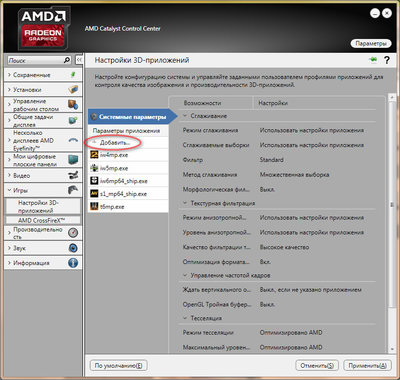This screenshot has width=400, height=380.
Task: Select Параметры приложения header
Action: click(126, 131)
